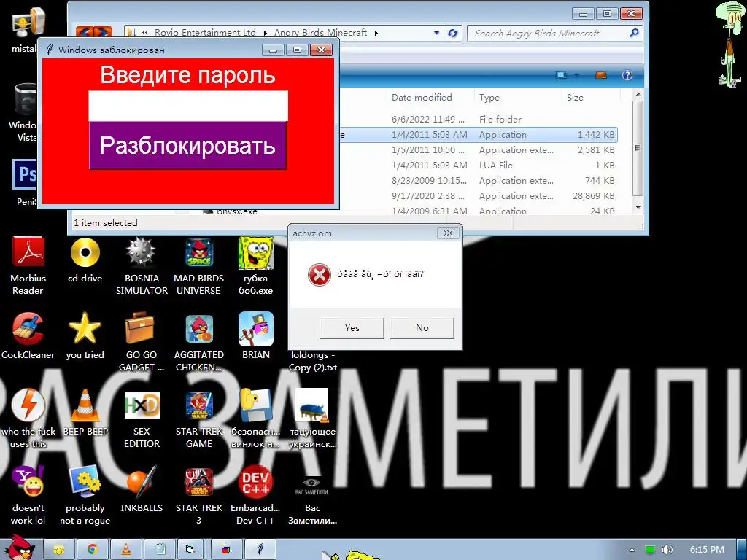The height and width of the screenshot is (560, 747).
Task: Open the cd drive desktop icon
Action: (85, 260)
